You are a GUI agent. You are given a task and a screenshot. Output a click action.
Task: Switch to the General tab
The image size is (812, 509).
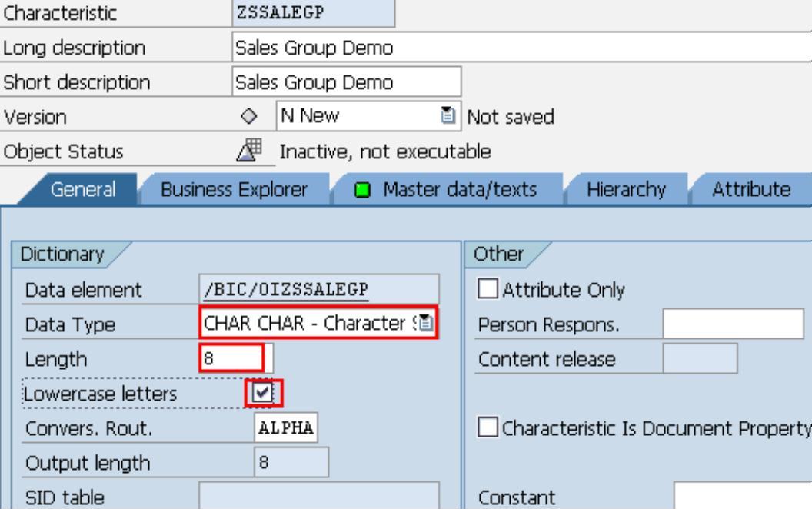click(x=83, y=189)
